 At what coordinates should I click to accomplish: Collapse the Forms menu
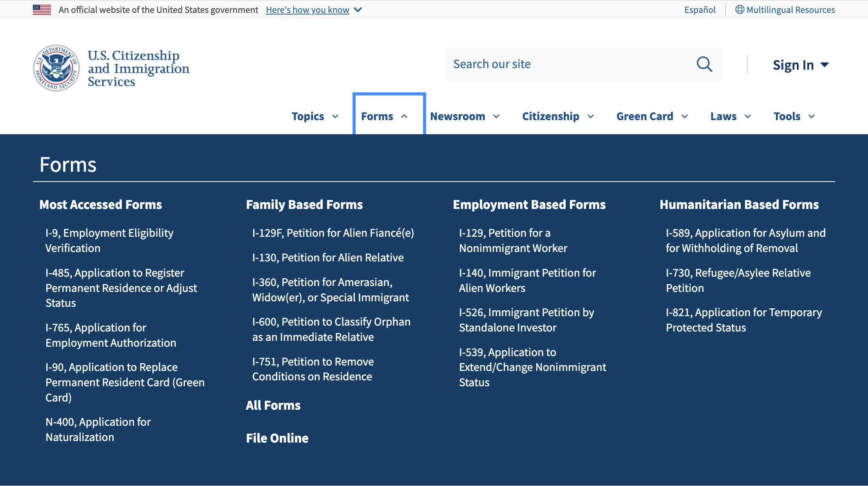tap(385, 116)
